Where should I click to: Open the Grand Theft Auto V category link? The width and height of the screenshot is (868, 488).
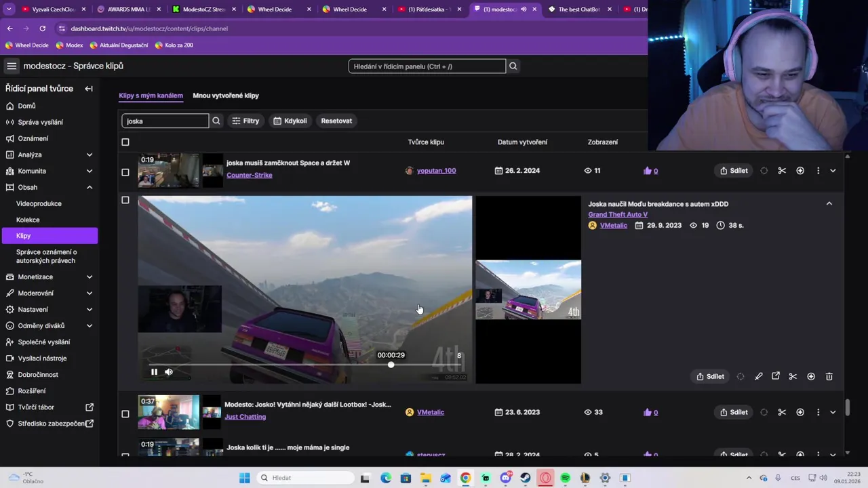tap(618, 214)
